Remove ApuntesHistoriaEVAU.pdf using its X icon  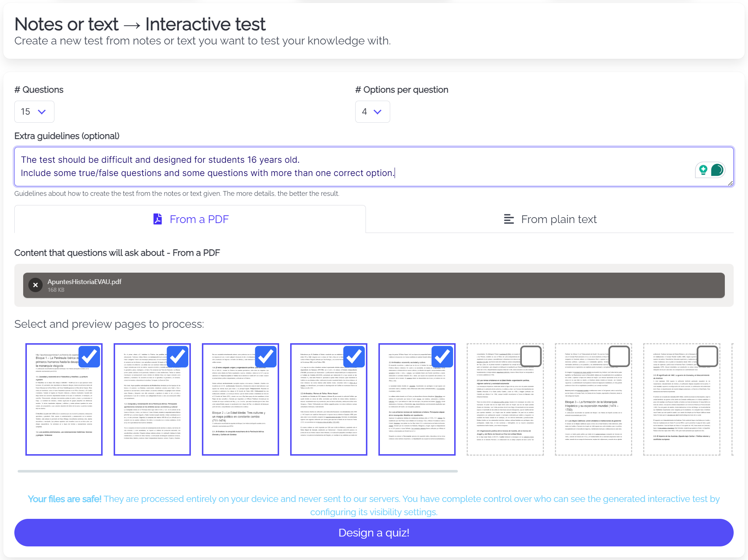[x=35, y=285]
